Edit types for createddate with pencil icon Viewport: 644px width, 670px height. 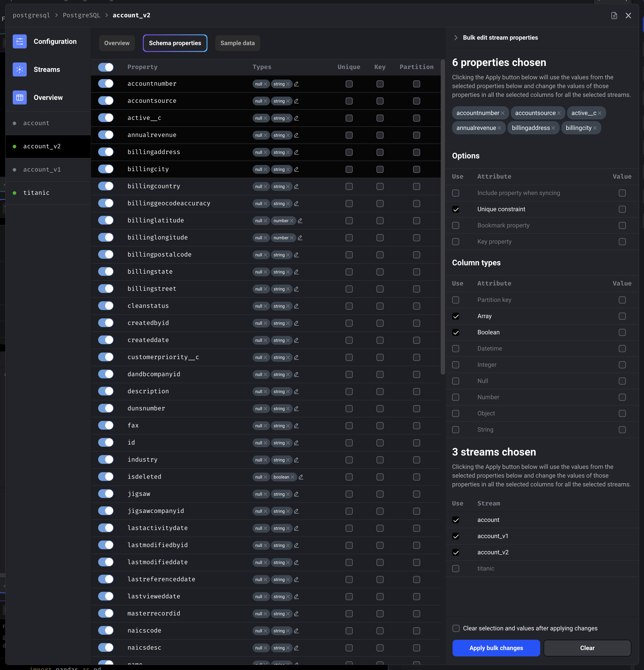pos(296,340)
